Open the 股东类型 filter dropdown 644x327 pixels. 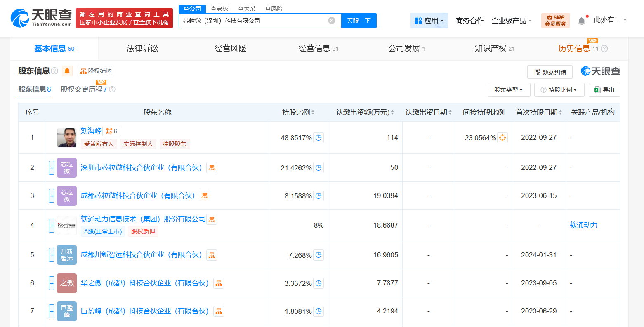[x=509, y=90]
